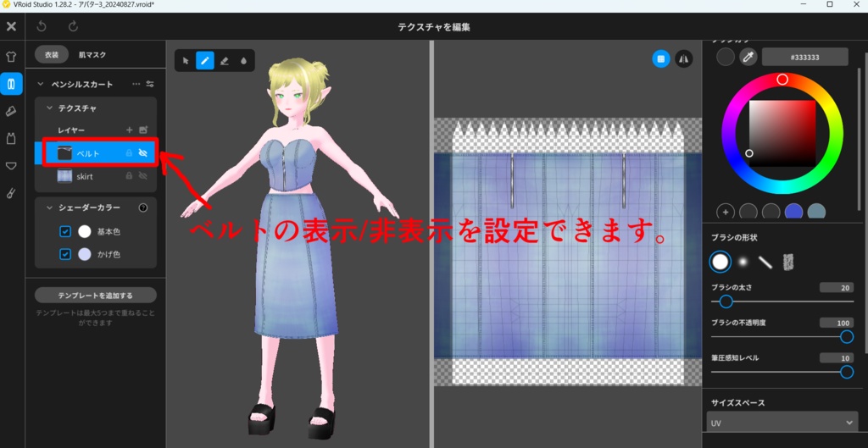Uncheck the かげ色 checkbox
Image resolution: width=868 pixels, height=448 pixels.
point(65,254)
